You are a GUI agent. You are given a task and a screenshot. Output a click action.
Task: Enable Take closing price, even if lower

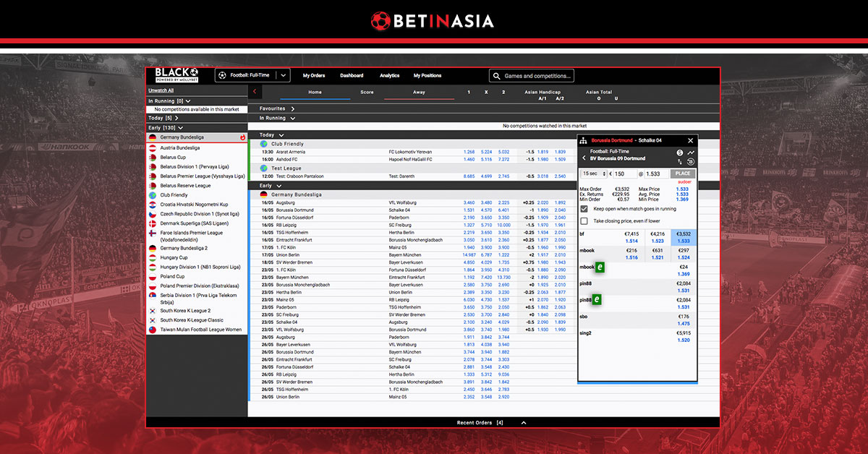pyautogui.click(x=583, y=220)
